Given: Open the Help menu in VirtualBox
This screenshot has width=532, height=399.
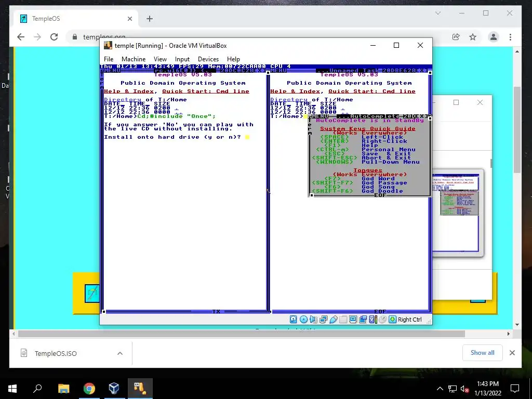Looking at the screenshot, I should 233,59.
